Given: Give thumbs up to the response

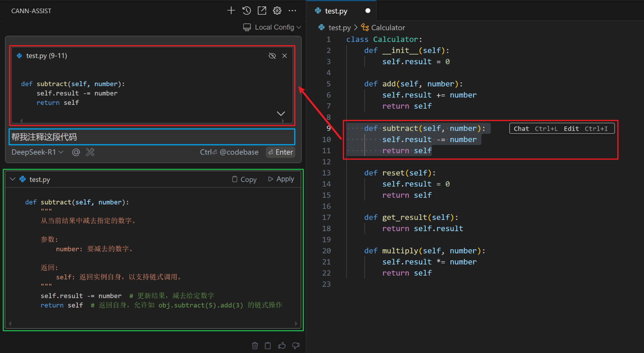Looking at the screenshot, I should (282, 345).
